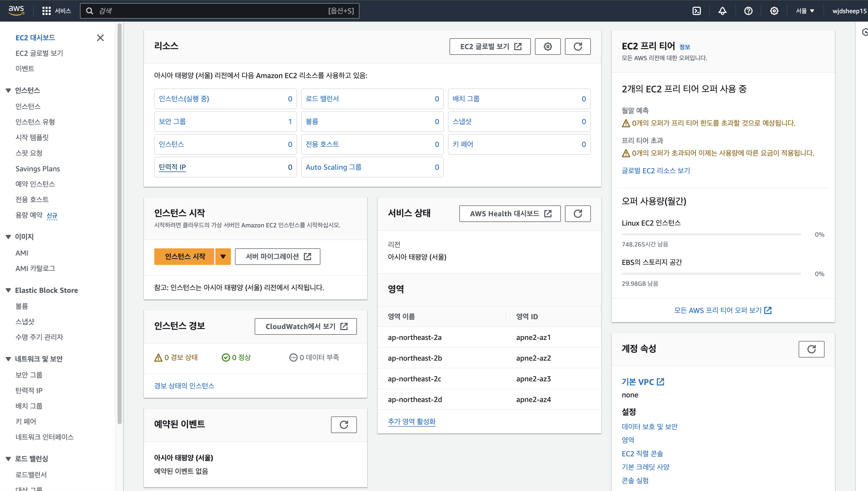Collapse the 인스턴스 sidebar section
This screenshot has width=868, height=491.
point(9,90)
